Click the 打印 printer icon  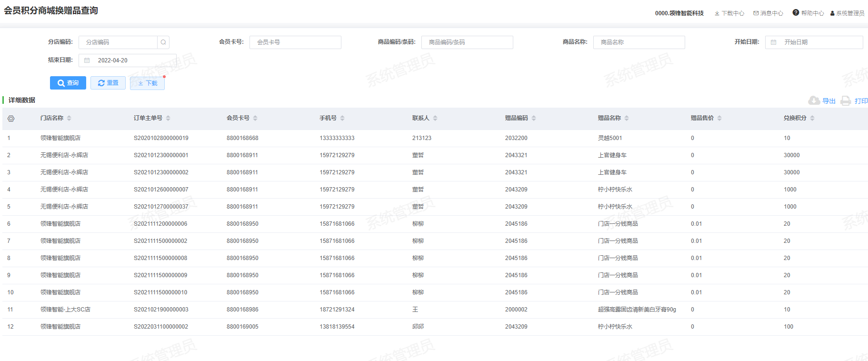(846, 100)
